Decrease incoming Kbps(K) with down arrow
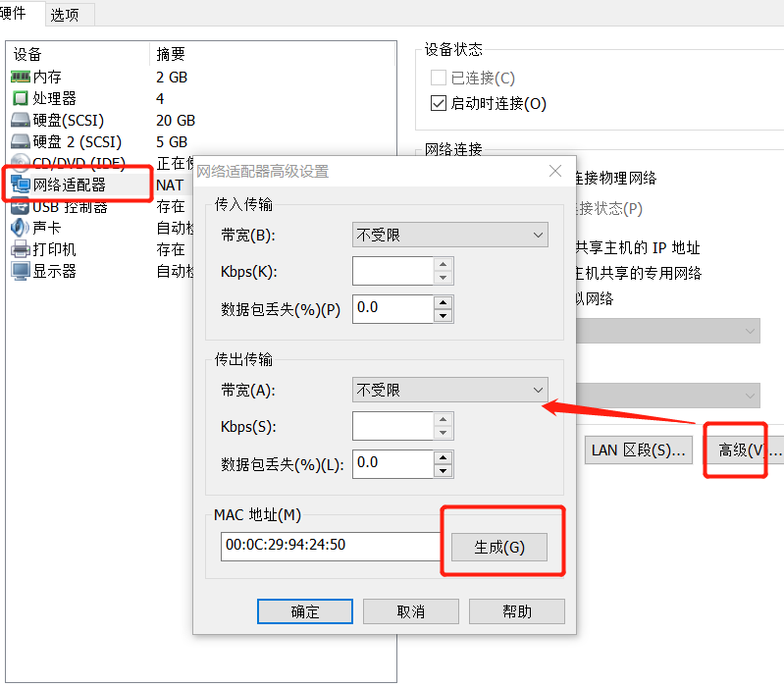The height and width of the screenshot is (688, 784). tap(443, 278)
